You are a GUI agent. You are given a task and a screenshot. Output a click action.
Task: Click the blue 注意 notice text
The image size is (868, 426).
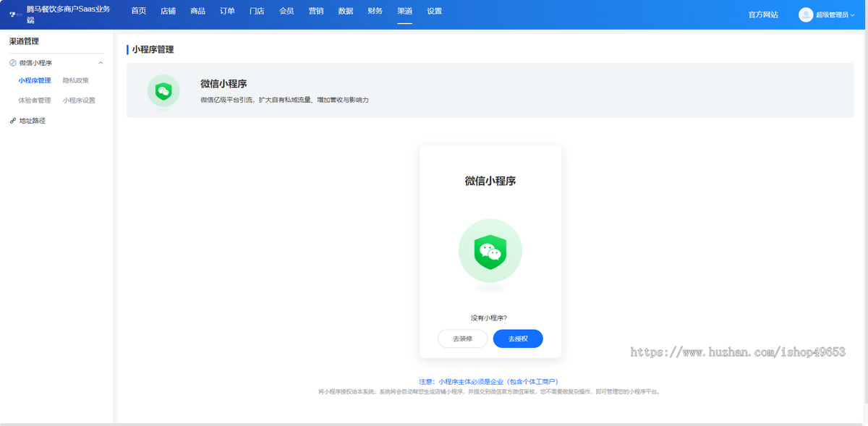pos(489,381)
